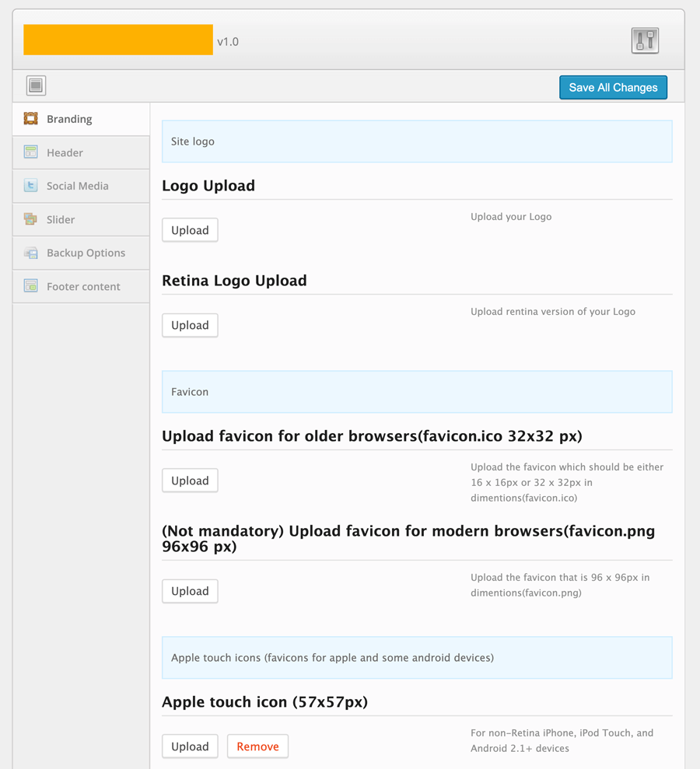Open the Footer content tab
Screen dimensions: 700x769
83,285
